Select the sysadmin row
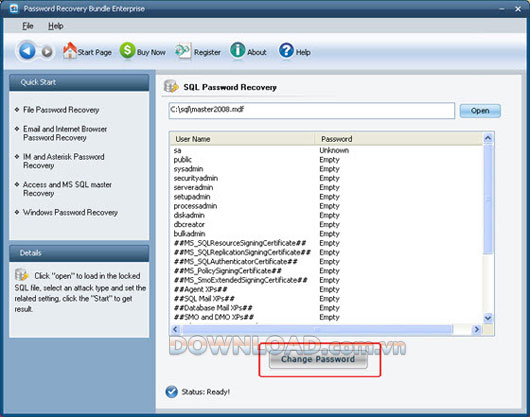This screenshot has width=530, height=417. [x=326, y=169]
